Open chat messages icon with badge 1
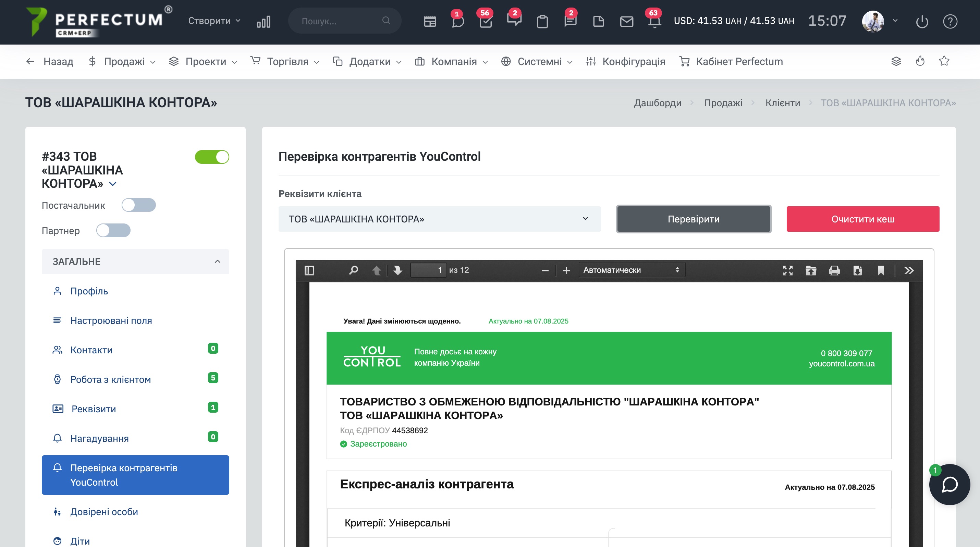 (x=458, y=21)
